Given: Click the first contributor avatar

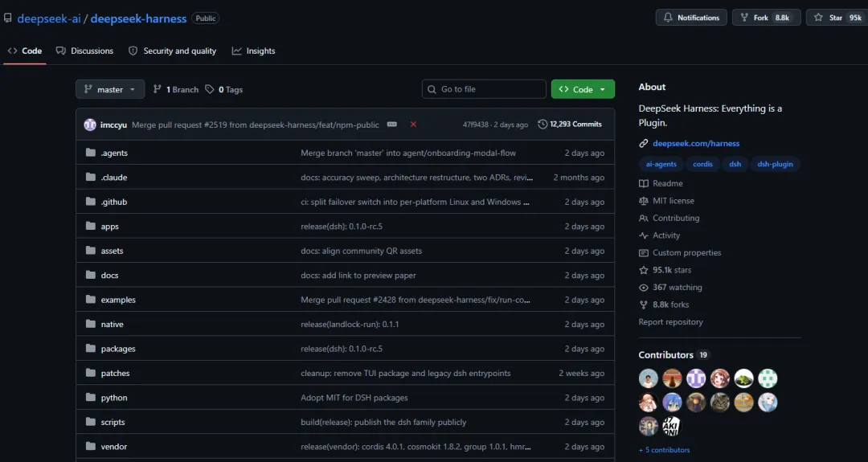Looking at the screenshot, I should tap(649, 378).
